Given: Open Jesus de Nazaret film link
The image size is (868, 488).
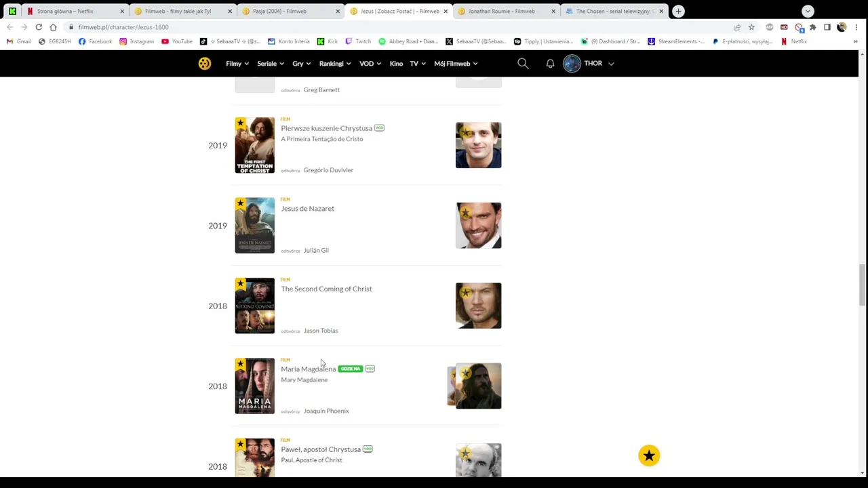Looking at the screenshot, I should click(307, 208).
